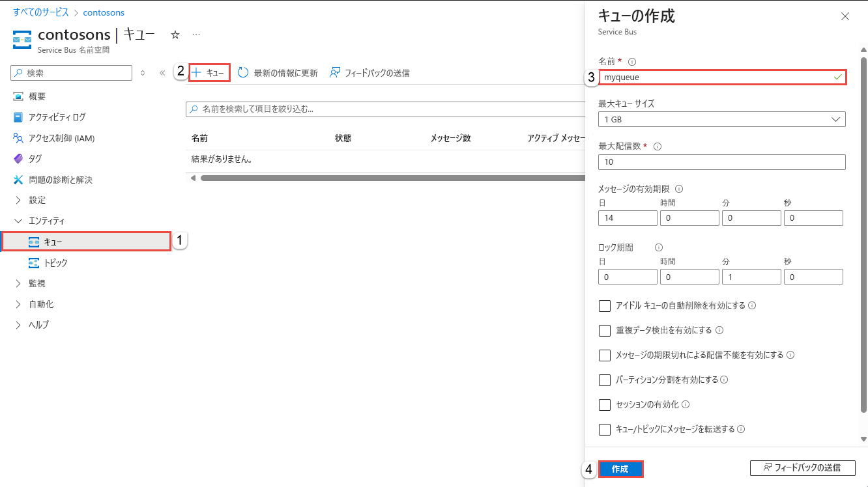Sort by the メッセージ数 column header
This screenshot has width=868, height=487.
click(450, 138)
